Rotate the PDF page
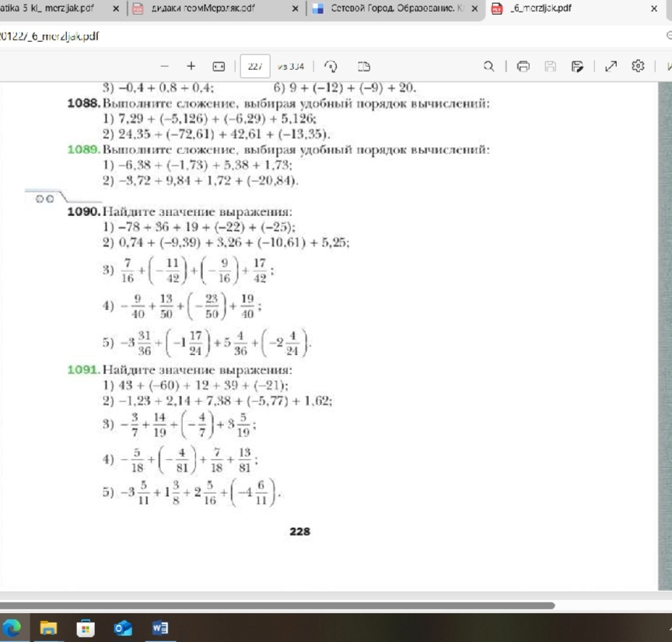 (331, 66)
